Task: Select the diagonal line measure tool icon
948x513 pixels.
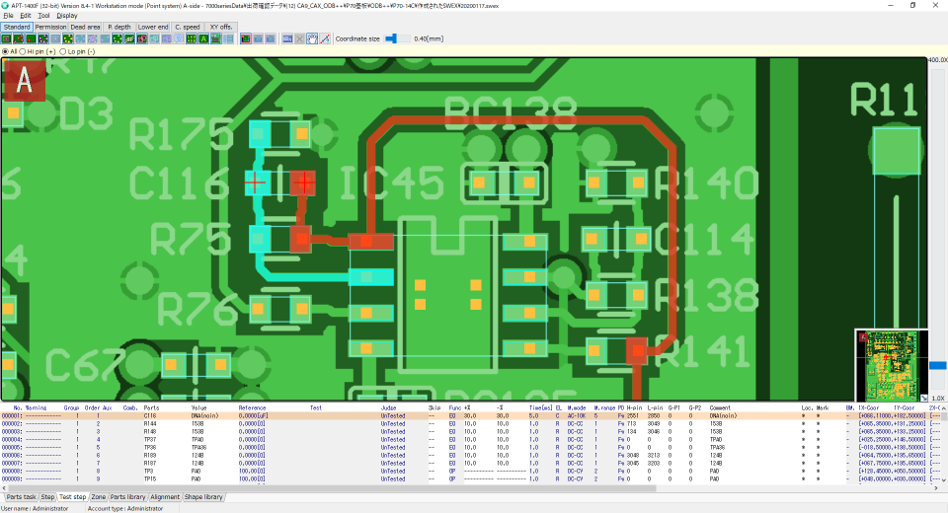Action: [325, 39]
